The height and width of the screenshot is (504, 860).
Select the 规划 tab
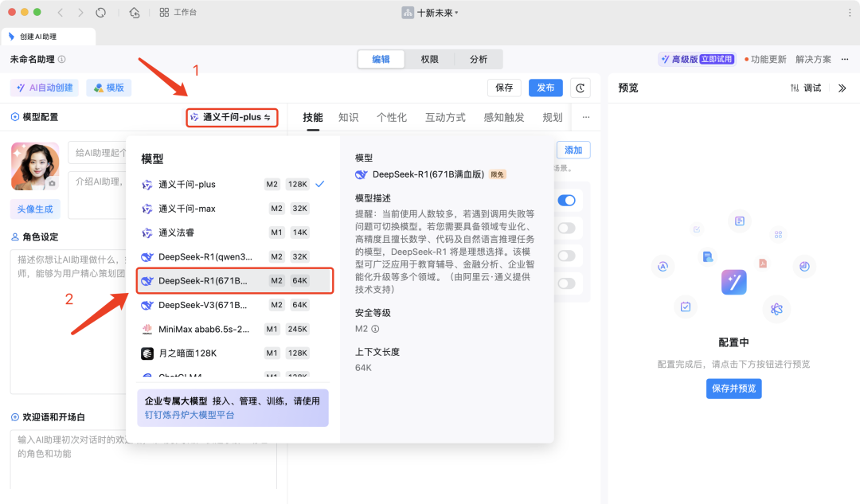553,117
